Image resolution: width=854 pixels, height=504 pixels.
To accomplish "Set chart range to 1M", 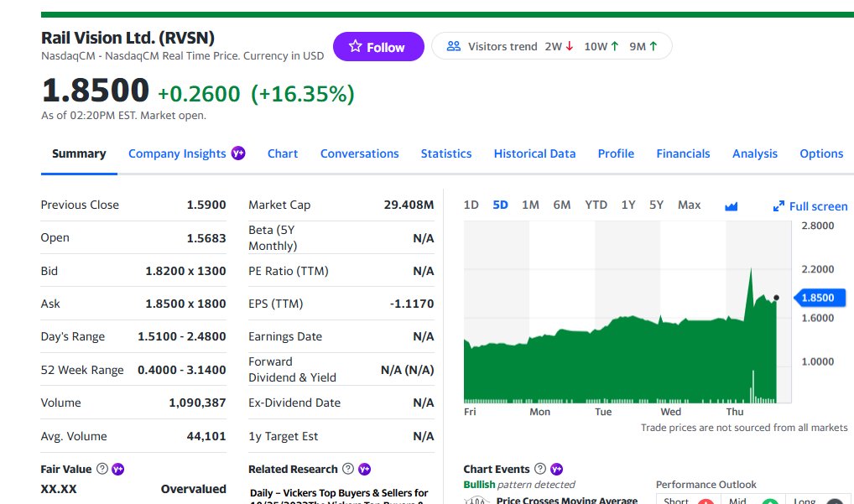I will coord(530,205).
